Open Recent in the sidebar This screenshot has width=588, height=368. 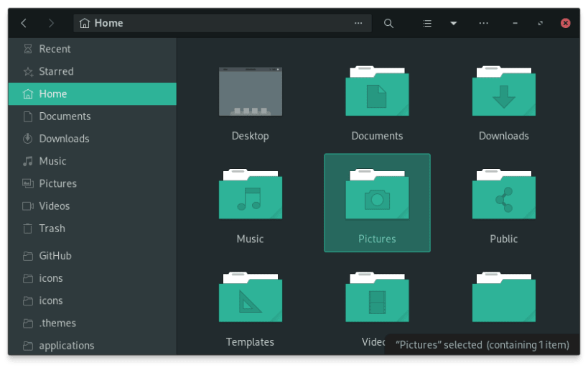(x=92, y=49)
